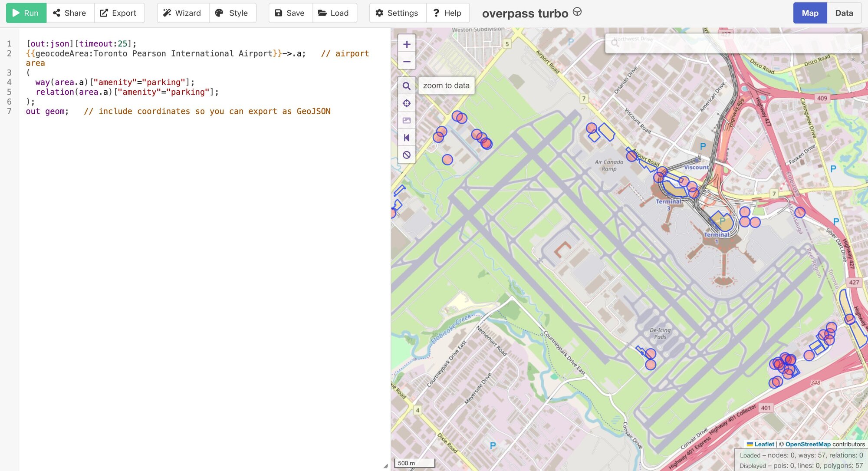
Task: Open the Share dialog
Action: coord(70,13)
